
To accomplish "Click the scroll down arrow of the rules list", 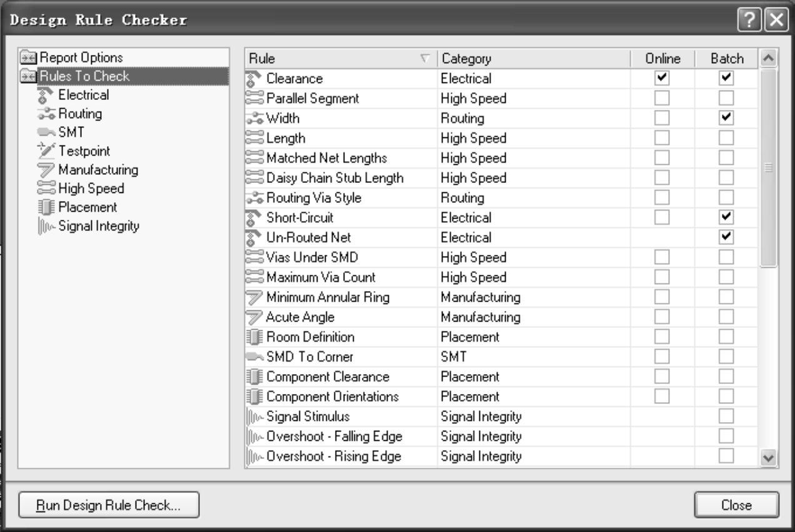I will 768,459.
